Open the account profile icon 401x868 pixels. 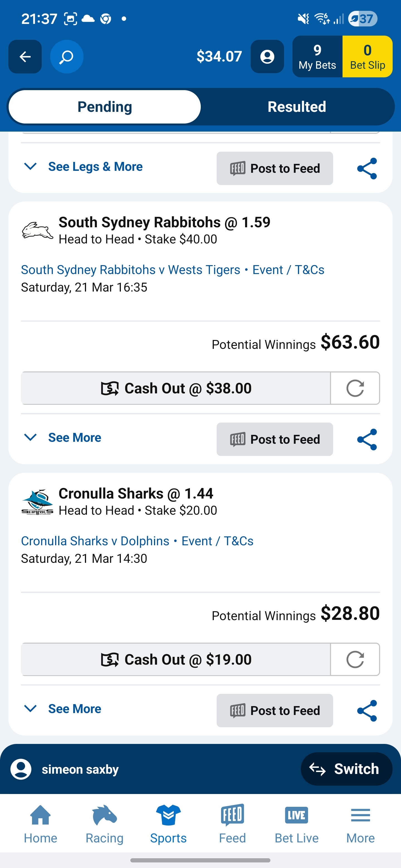267,56
